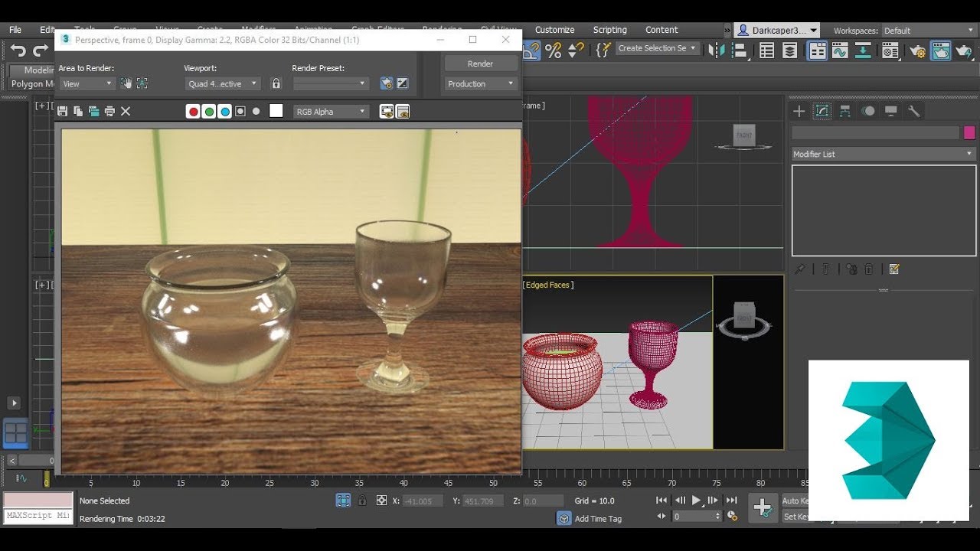Print the rendered image
The height and width of the screenshot is (551, 980).
pyautogui.click(x=109, y=112)
